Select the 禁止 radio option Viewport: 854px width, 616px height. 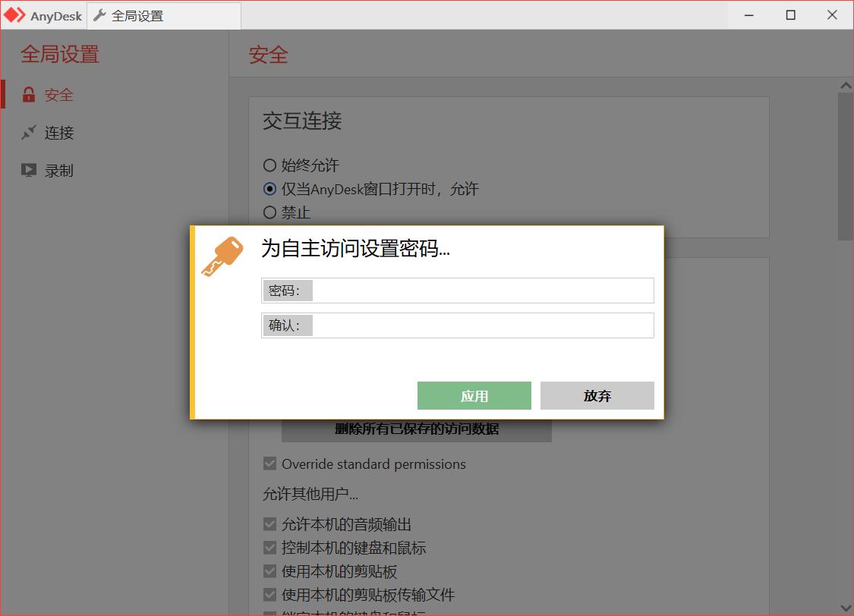click(x=269, y=212)
